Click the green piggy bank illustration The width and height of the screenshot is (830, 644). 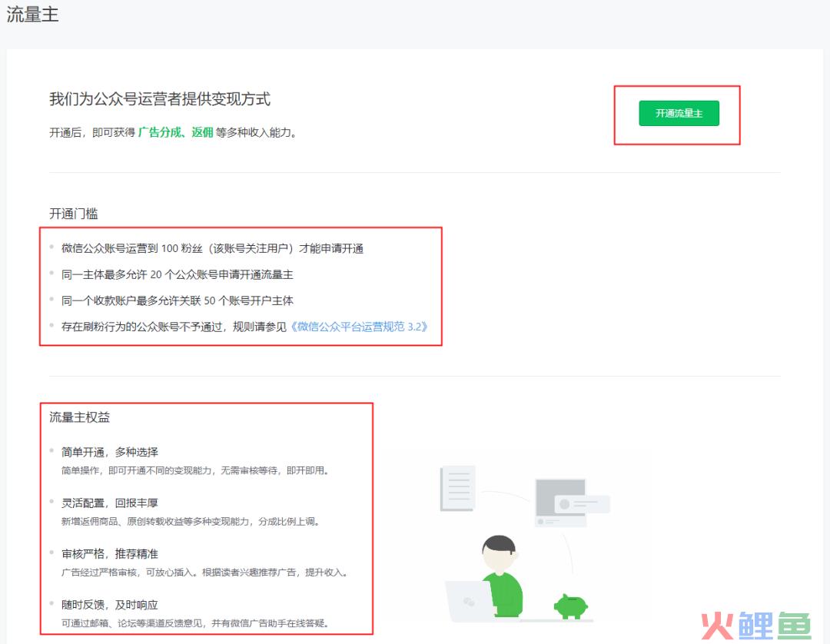tap(570, 606)
